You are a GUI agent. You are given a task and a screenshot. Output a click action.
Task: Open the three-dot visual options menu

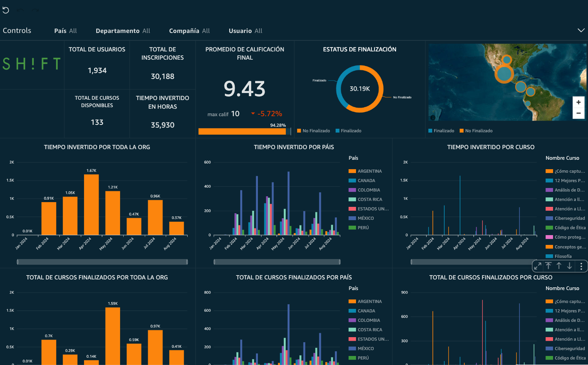pyautogui.click(x=581, y=266)
